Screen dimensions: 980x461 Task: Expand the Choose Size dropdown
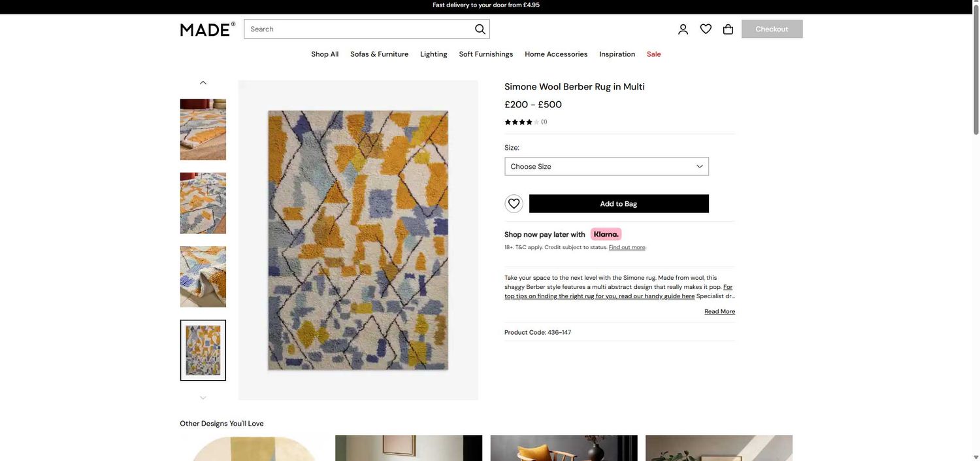(x=606, y=166)
